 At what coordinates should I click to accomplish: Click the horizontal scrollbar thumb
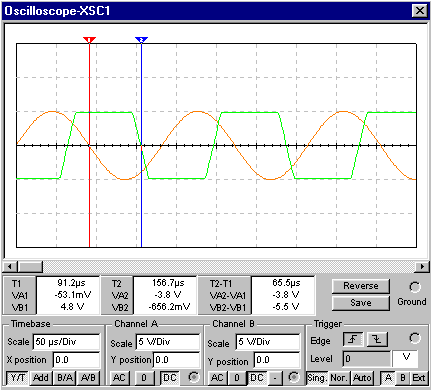point(30,267)
